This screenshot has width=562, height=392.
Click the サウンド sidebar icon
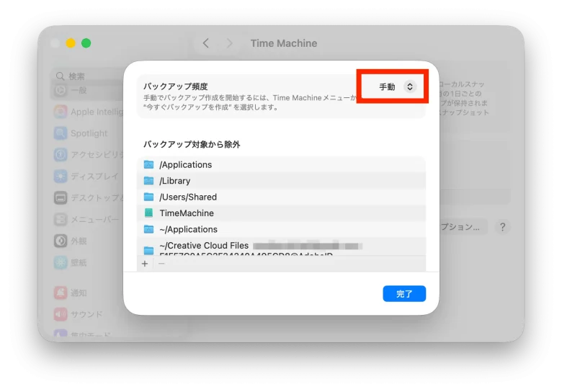[x=61, y=314]
